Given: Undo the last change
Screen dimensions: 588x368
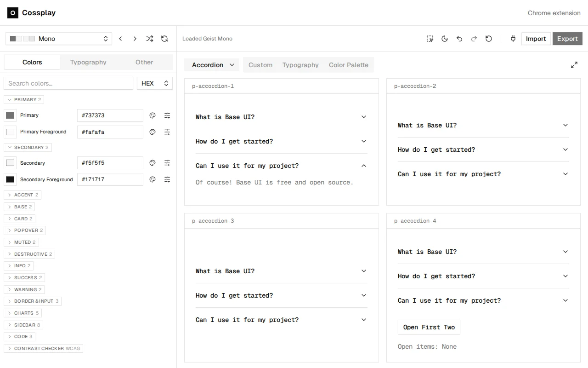Looking at the screenshot, I should tap(459, 39).
